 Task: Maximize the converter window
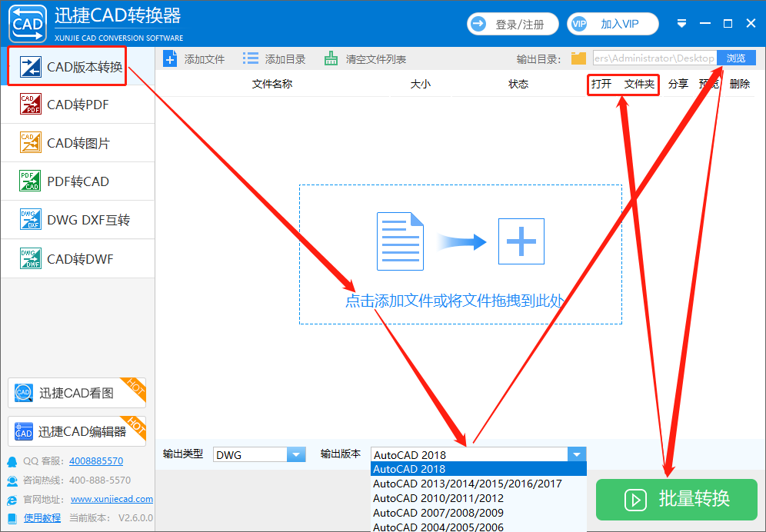coord(728,24)
